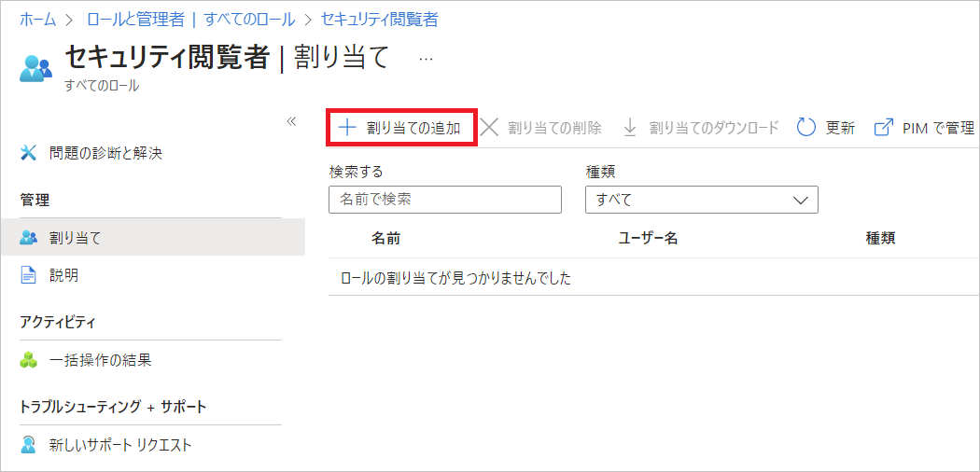The height and width of the screenshot is (472, 980).
Task: Click 更新 refresh label
Action: tap(840, 128)
